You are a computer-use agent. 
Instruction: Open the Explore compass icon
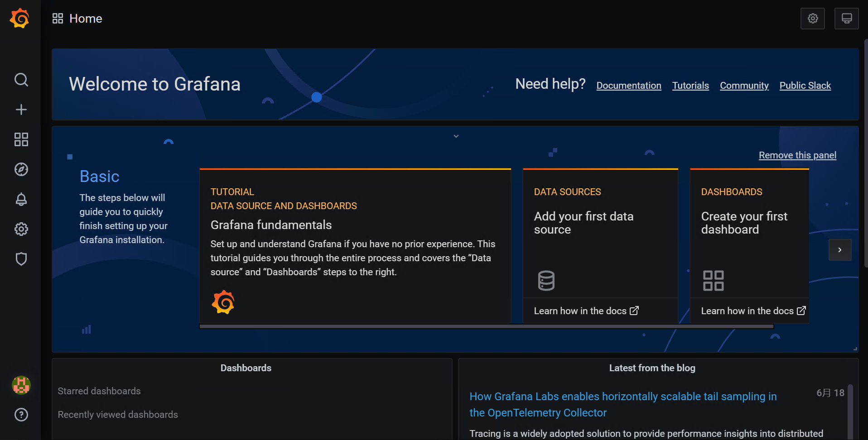21,169
